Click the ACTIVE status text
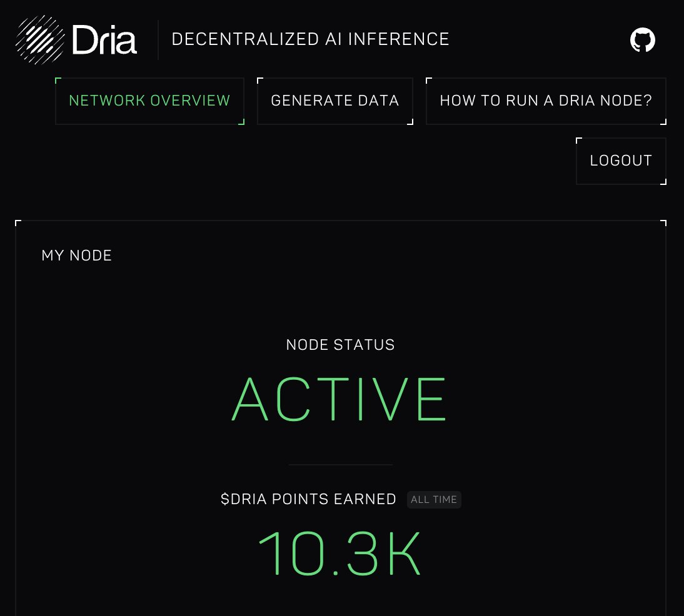This screenshot has width=684, height=616. click(x=339, y=399)
